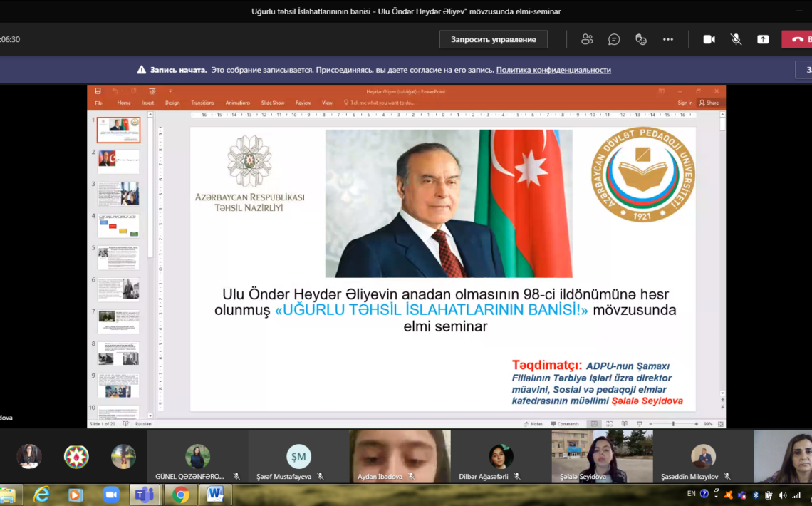
Task: Open the meeting chat
Action: point(614,39)
